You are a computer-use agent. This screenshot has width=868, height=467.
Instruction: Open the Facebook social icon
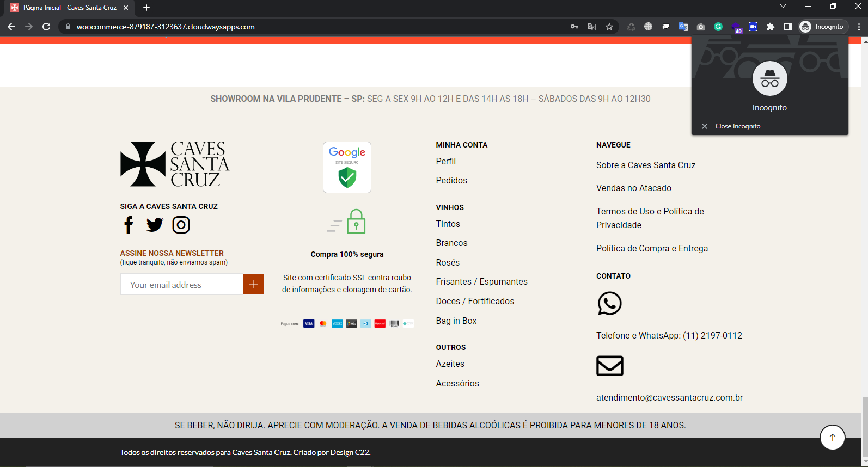pos(129,225)
